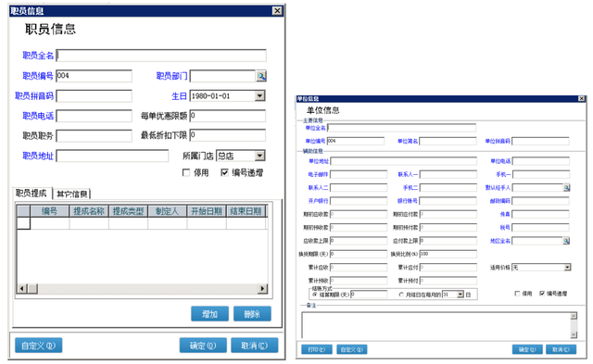Screen dimensions: 593x364
Task: Open the 所属门店 dropdown showing 总店
Action: [259, 156]
